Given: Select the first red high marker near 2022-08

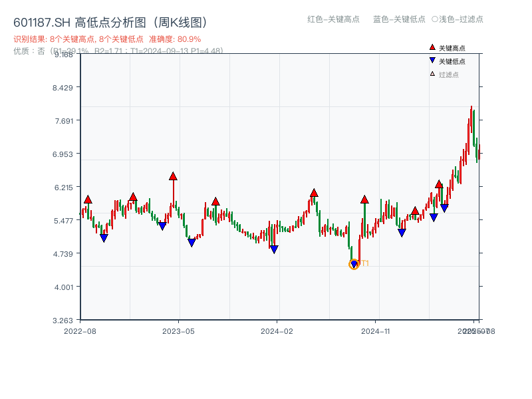Looking at the screenshot, I should pos(88,199).
